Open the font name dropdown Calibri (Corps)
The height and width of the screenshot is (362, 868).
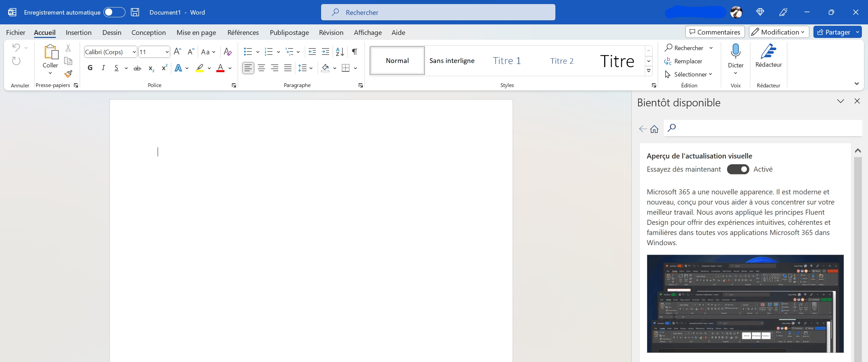[134, 52]
